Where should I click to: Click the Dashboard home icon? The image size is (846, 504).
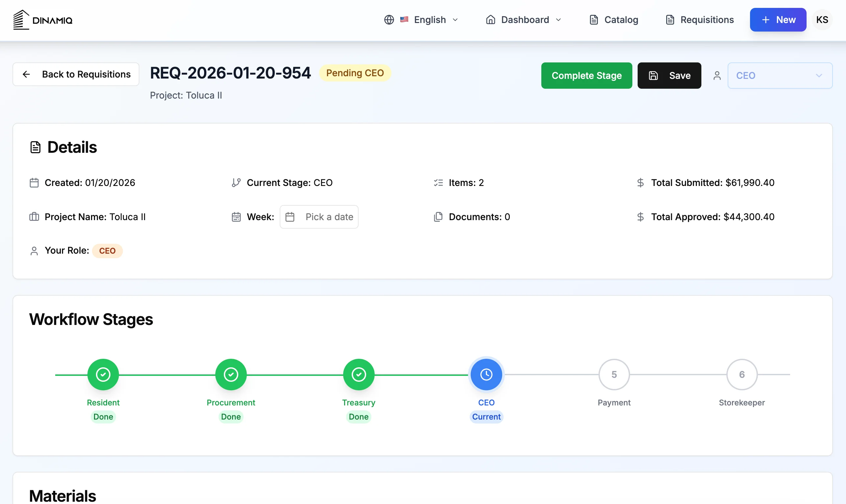pos(490,20)
